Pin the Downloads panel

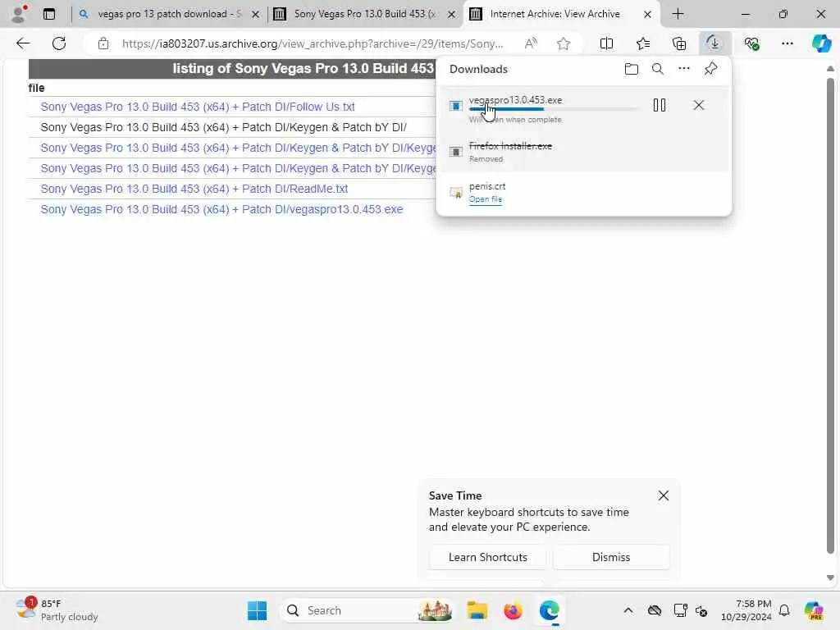710,69
